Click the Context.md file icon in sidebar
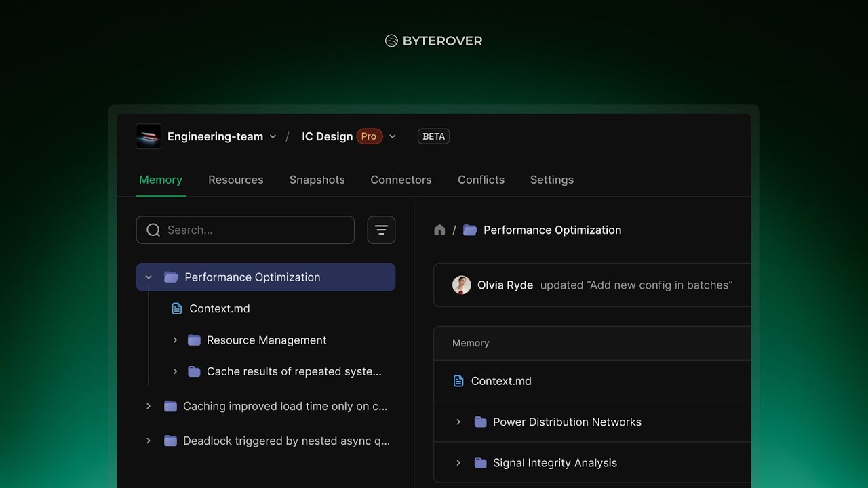 coord(177,308)
